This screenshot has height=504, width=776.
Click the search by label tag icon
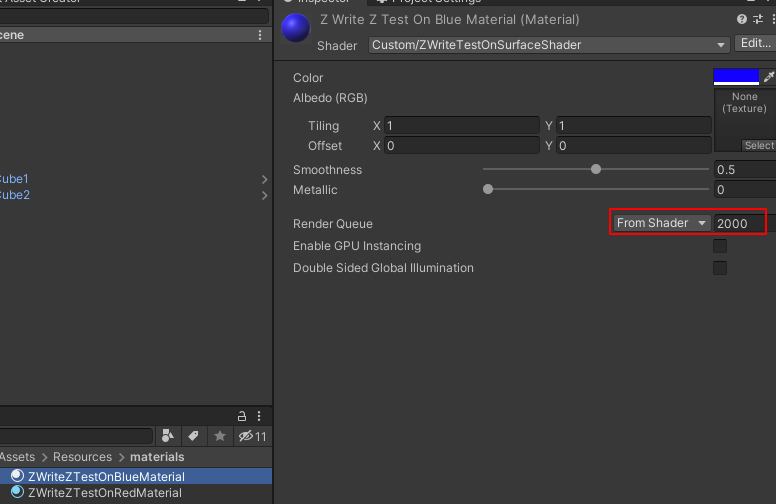(194, 436)
